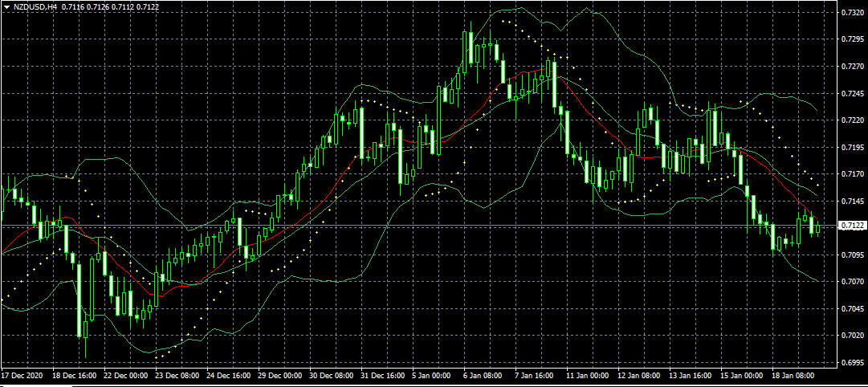Select the 13 Jan 16:00 time label

click(691, 375)
